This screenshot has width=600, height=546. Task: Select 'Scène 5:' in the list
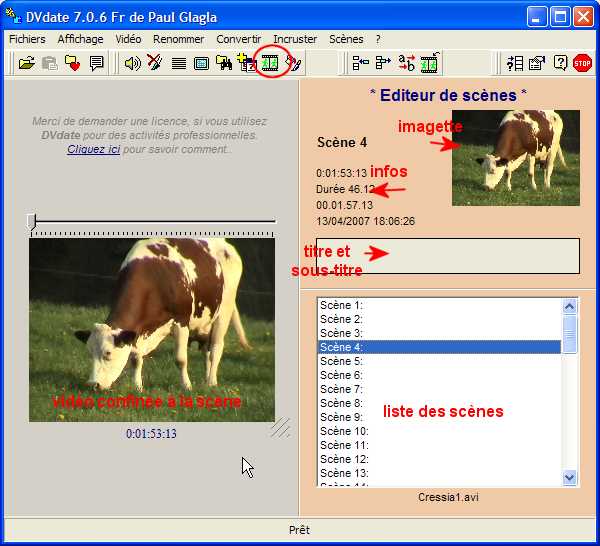[439, 361]
